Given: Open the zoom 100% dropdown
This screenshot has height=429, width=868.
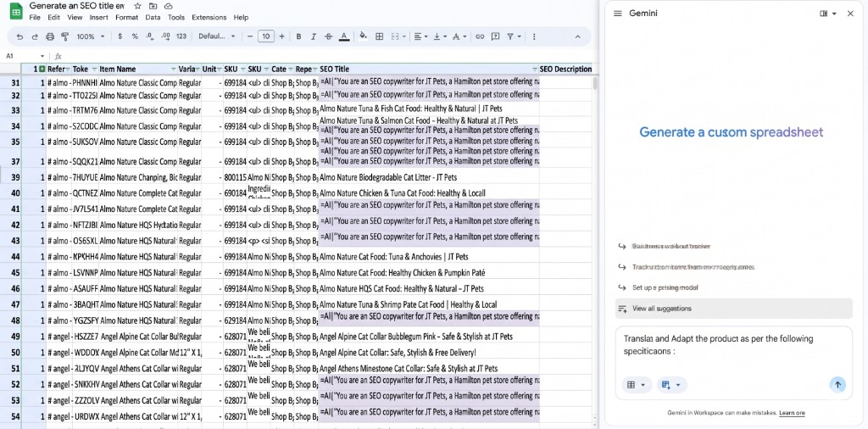Looking at the screenshot, I should (90, 36).
